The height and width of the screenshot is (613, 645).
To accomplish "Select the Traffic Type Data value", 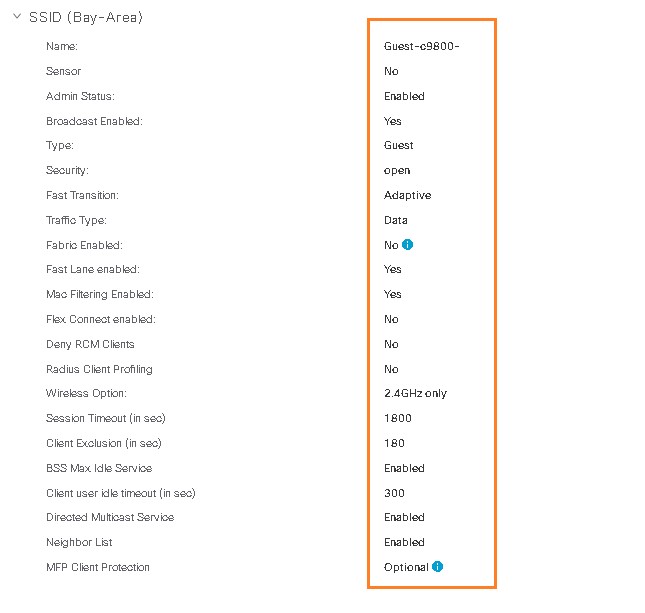I will (x=396, y=220).
